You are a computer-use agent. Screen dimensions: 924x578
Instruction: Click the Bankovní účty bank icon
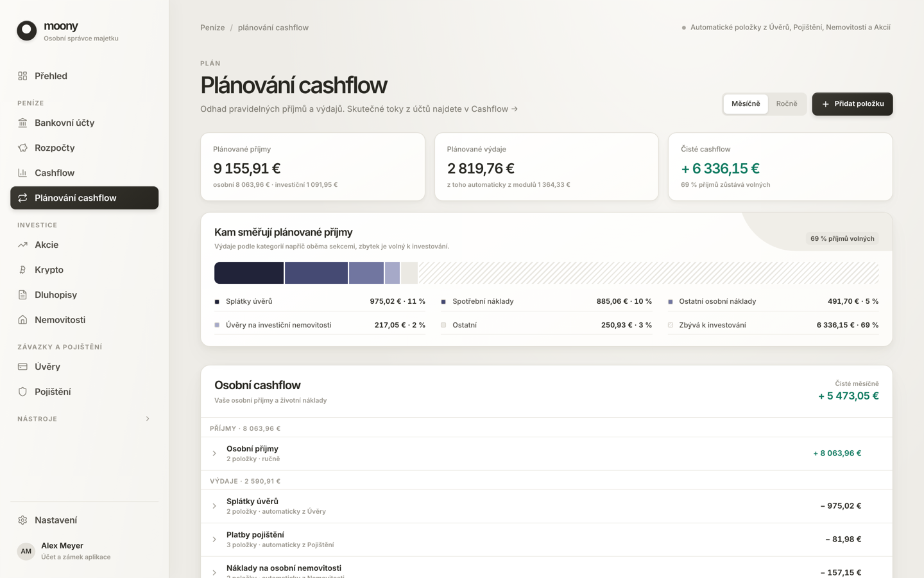click(x=22, y=123)
